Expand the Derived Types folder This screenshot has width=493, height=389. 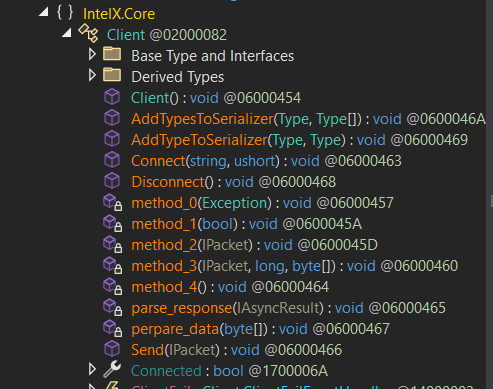click(92, 76)
